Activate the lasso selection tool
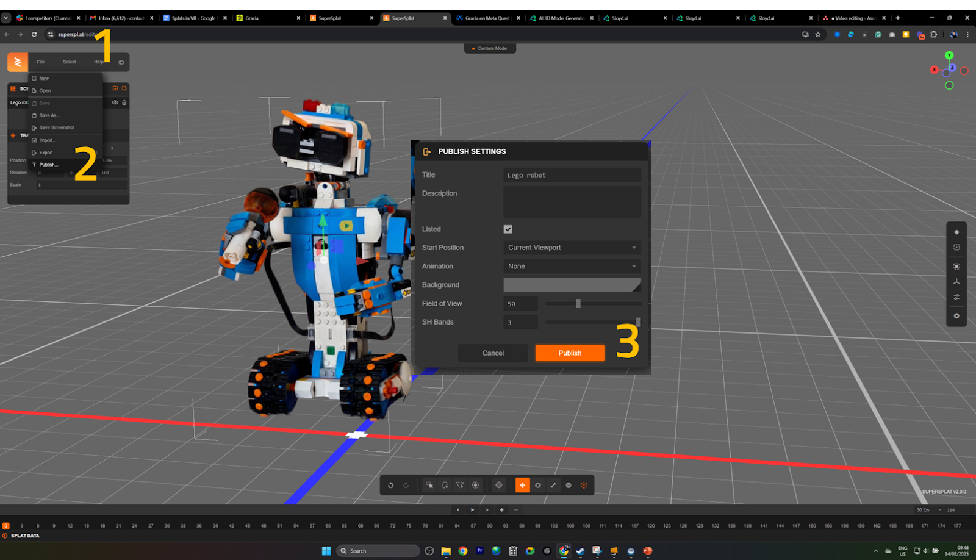 (x=445, y=485)
